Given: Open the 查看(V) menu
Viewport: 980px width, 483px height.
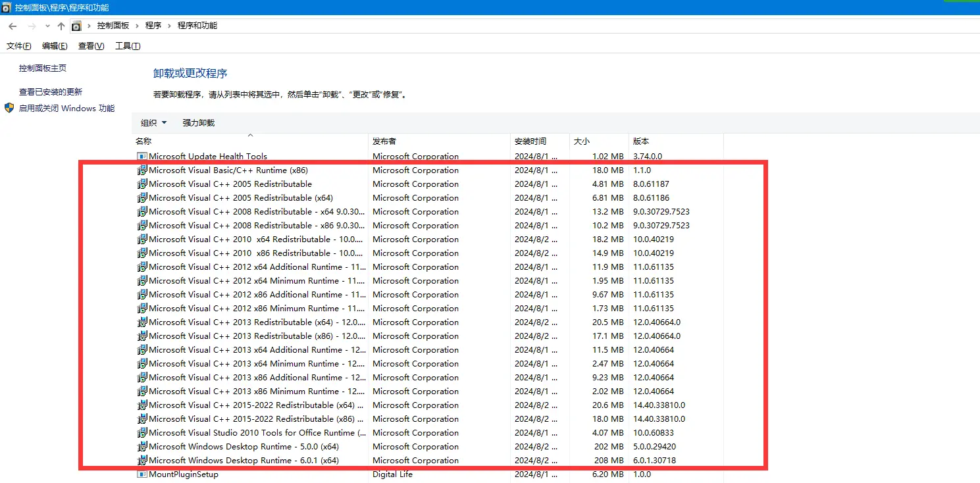Looking at the screenshot, I should pyautogui.click(x=91, y=46).
